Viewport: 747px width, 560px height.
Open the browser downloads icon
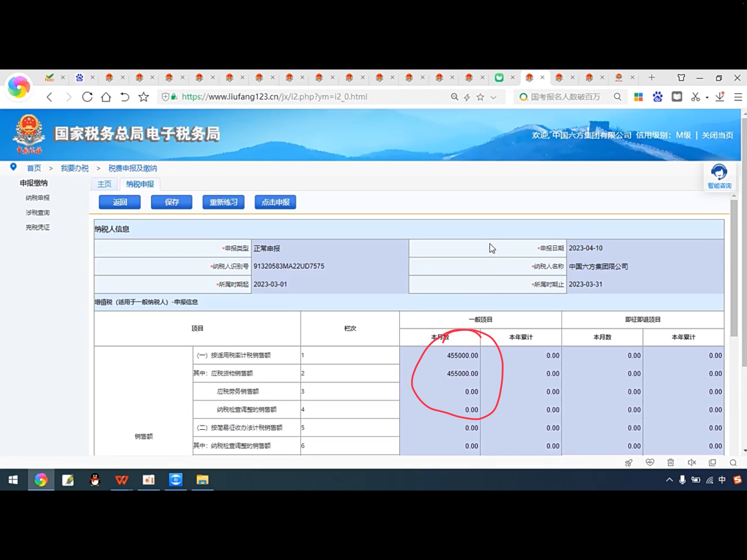(x=720, y=97)
